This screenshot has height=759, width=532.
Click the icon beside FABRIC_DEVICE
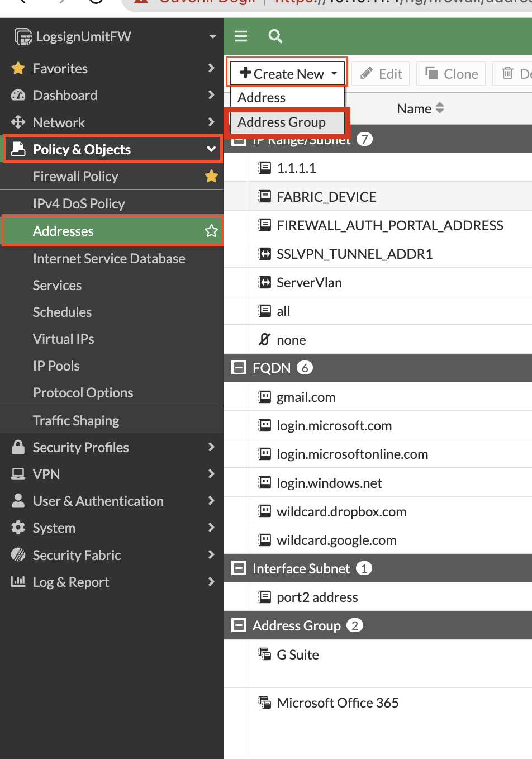[264, 196]
